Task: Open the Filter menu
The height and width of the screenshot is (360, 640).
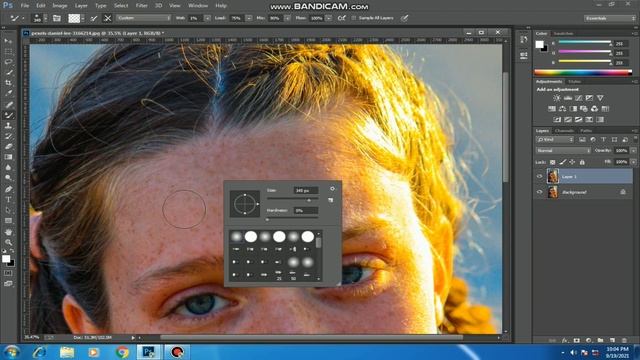Action: pyautogui.click(x=141, y=6)
